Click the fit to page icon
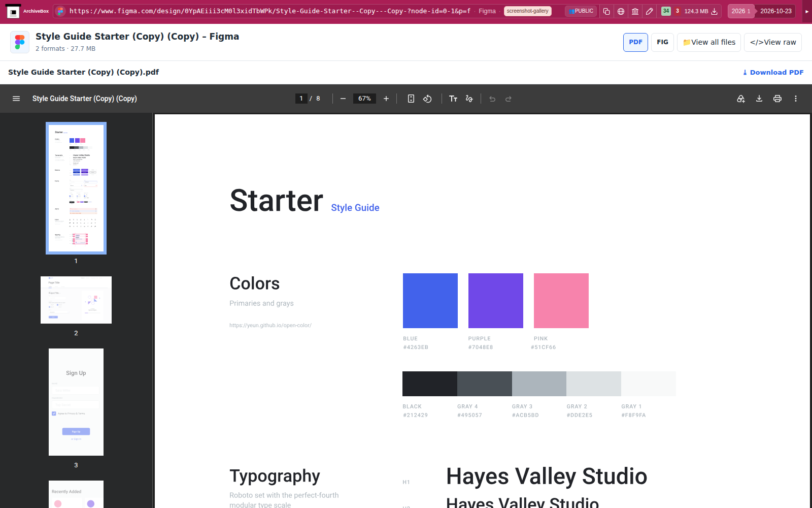This screenshot has height=508, width=812. tap(411, 99)
